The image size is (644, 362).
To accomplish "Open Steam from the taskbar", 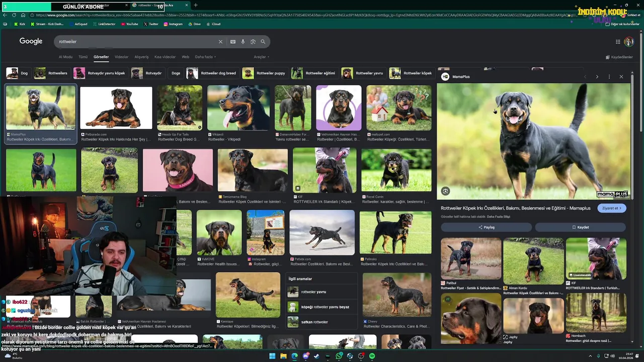I will coord(316,356).
